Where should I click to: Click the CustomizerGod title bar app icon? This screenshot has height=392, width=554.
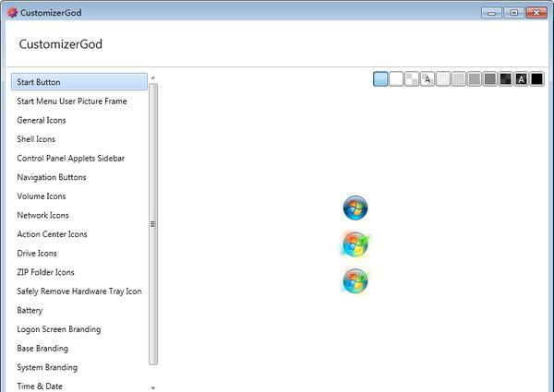click(12, 12)
